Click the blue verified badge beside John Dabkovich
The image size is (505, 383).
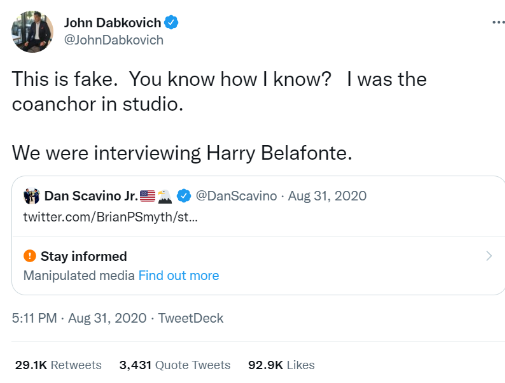click(171, 23)
